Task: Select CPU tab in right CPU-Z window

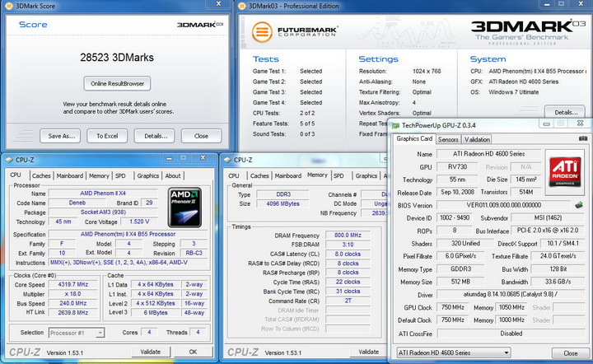Action: coord(234,175)
